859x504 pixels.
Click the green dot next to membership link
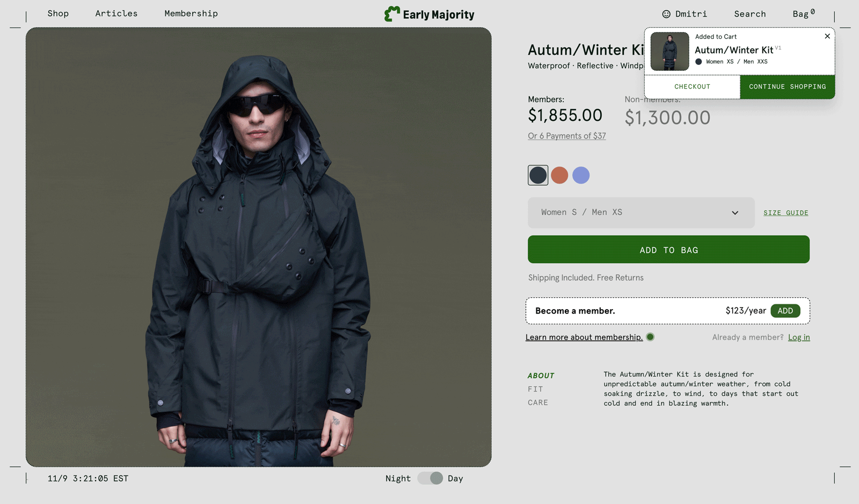[x=650, y=337]
